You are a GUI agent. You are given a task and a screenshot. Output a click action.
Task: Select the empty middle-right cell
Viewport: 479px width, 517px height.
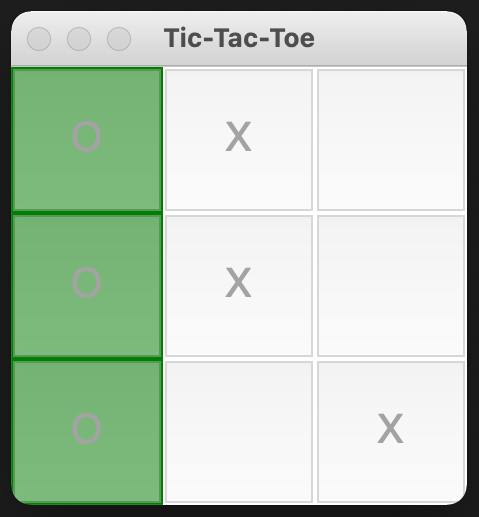[x=391, y=286]
